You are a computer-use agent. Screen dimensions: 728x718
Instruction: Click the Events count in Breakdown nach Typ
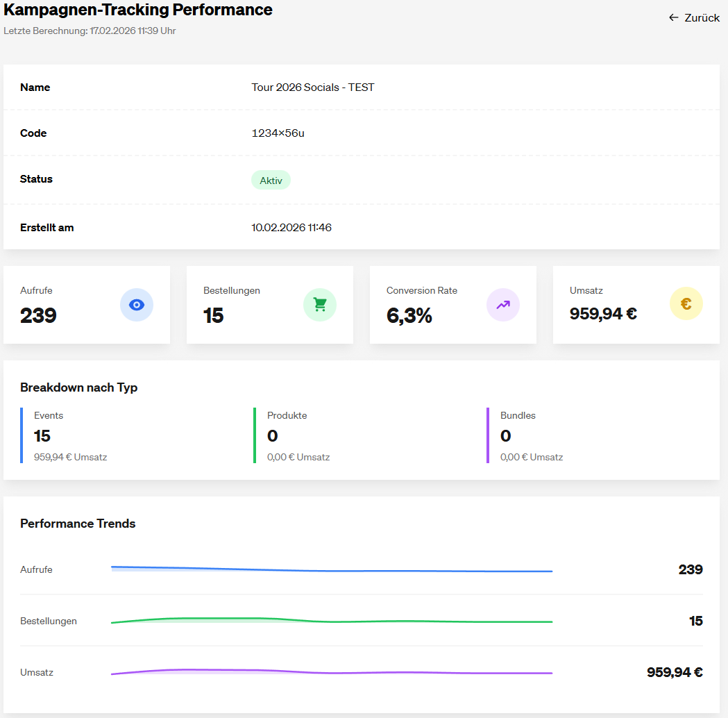click(x=42, y=436)
